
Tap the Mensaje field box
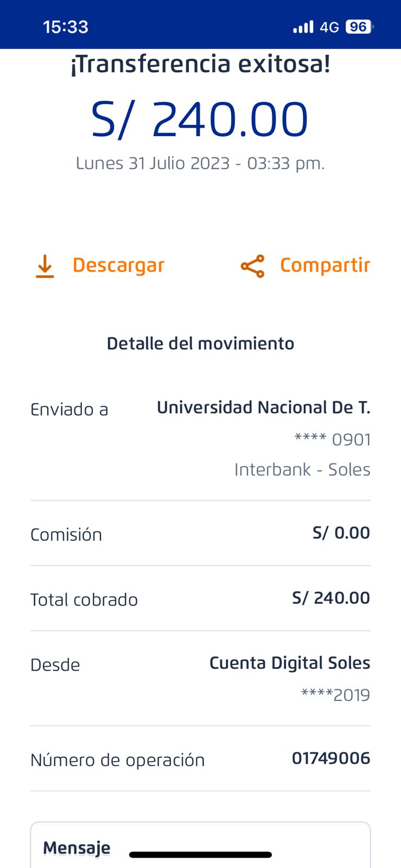click(x=200, y=846)
